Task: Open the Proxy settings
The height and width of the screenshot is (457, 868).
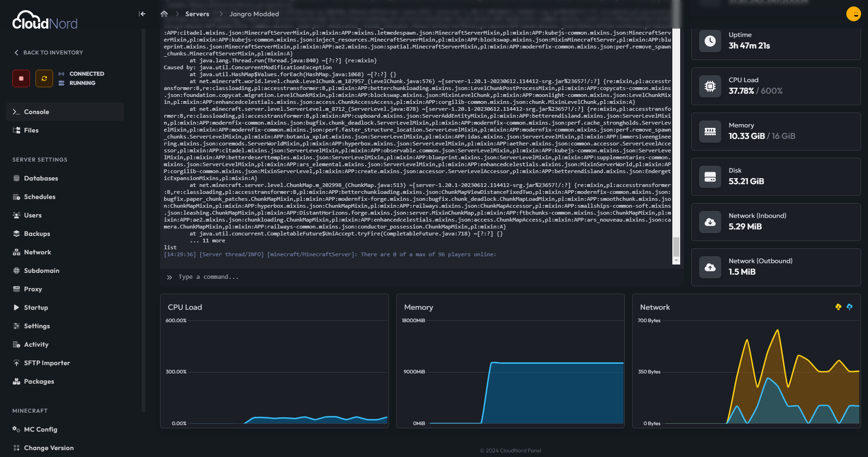Action: tap(33, 289)
